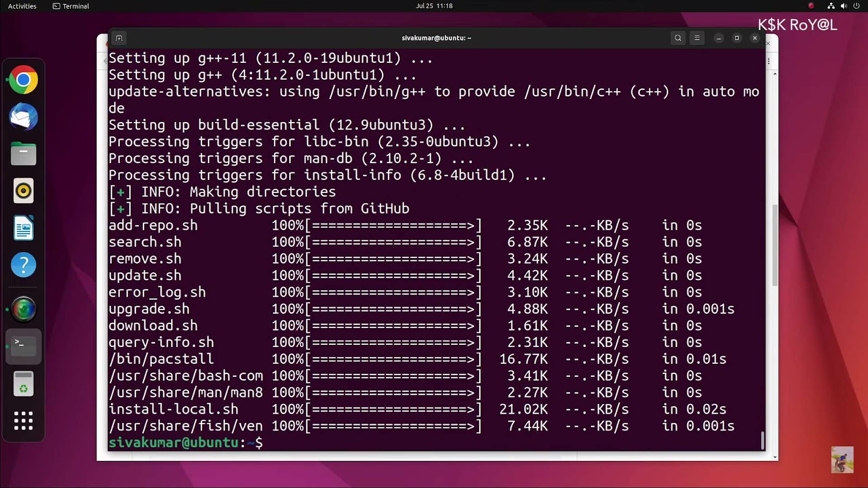Click the background window's vertical scrollbar
The height and width of the screenshot is (488, 868).
[x=775, y=245]
